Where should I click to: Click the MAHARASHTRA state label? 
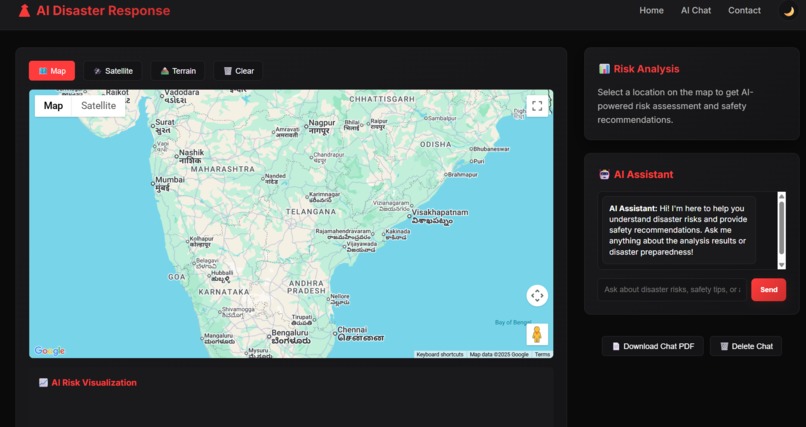223,169
